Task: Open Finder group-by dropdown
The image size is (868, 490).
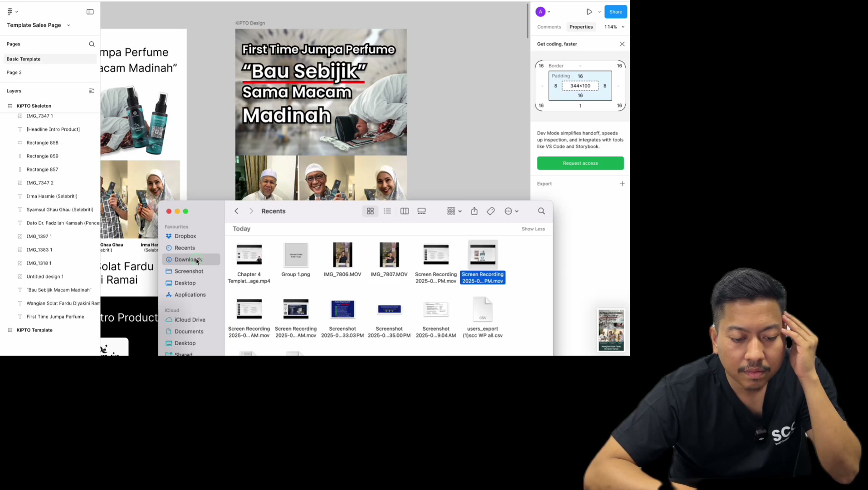Action: click(x=454, y=211)
